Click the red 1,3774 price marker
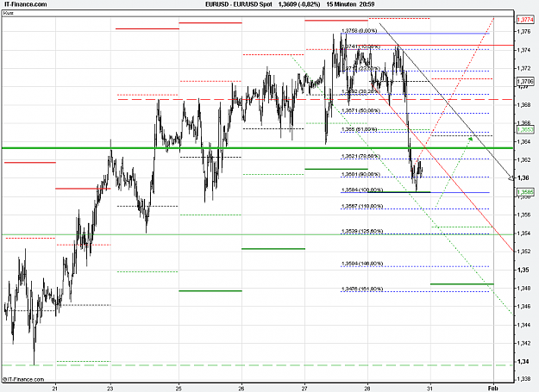 525,20
